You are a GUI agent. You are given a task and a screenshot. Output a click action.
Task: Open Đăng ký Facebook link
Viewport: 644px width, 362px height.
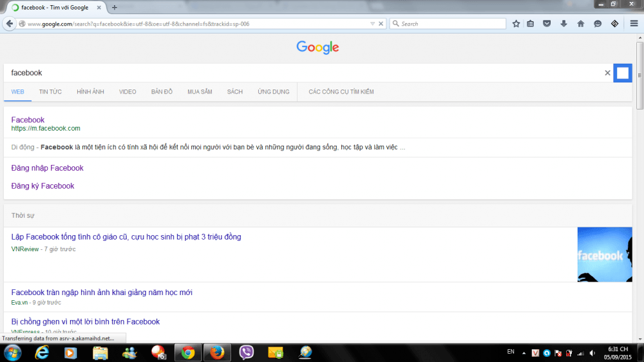coord(43,186)
